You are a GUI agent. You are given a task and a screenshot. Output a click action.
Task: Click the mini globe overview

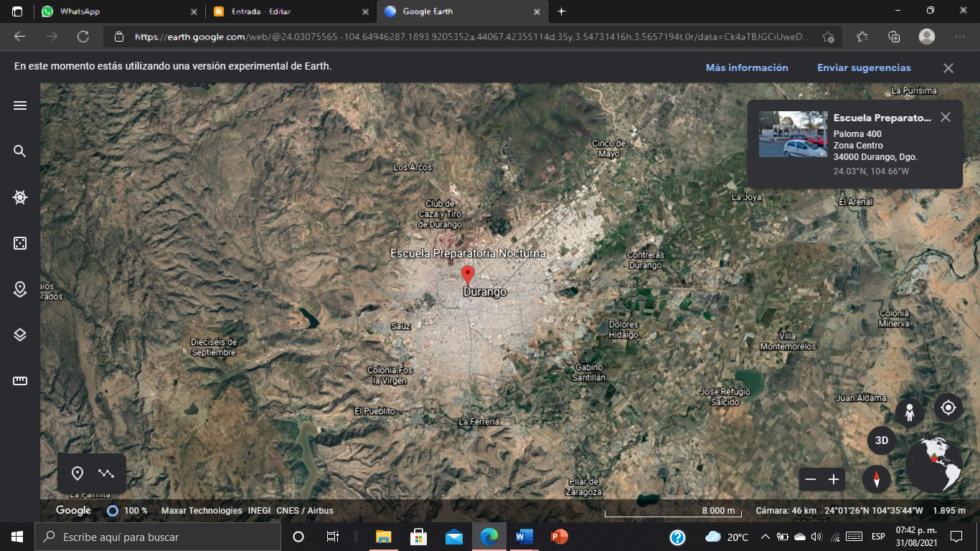coord(933,466)
